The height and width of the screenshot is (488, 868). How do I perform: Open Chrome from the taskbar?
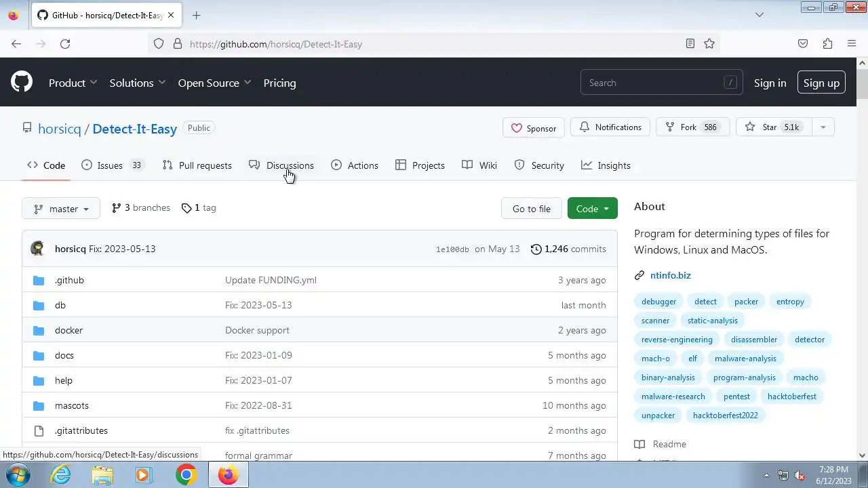click(x=186, y=475)
